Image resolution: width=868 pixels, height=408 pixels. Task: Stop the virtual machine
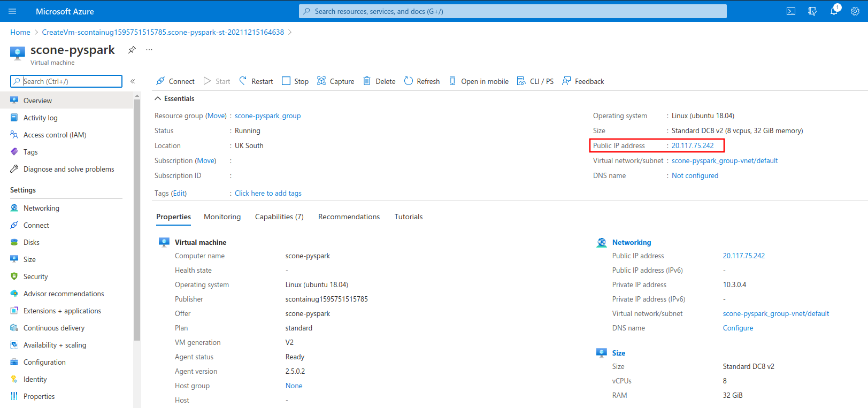pyautogui.click(x=295, y=81)
